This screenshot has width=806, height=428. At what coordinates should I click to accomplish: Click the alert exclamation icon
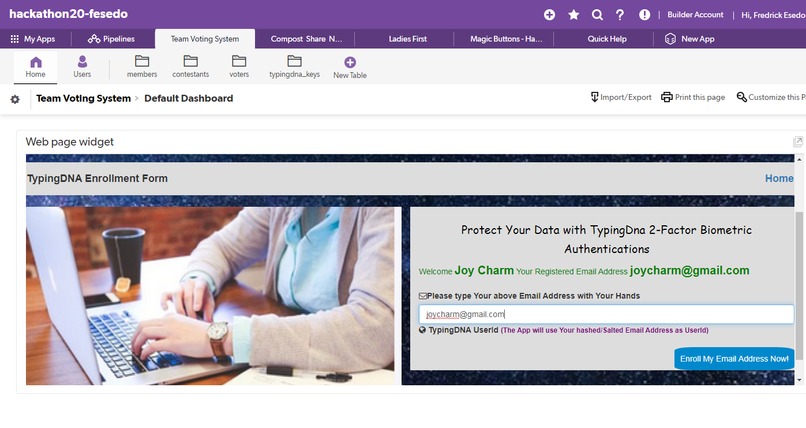tap(644, 15)
